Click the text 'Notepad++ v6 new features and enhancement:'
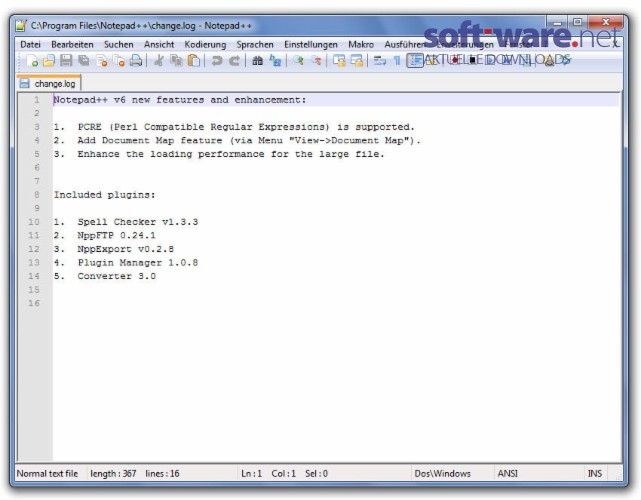The height and width of the screenshot is (500, 641). coord(180,100)
